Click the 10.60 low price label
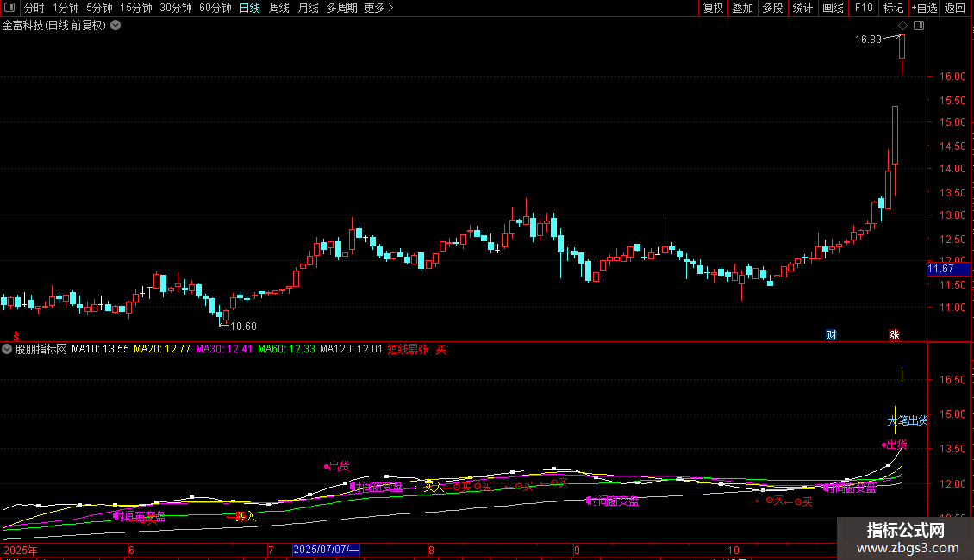This screenshot has width=974, height=560. tap(243, 326)
